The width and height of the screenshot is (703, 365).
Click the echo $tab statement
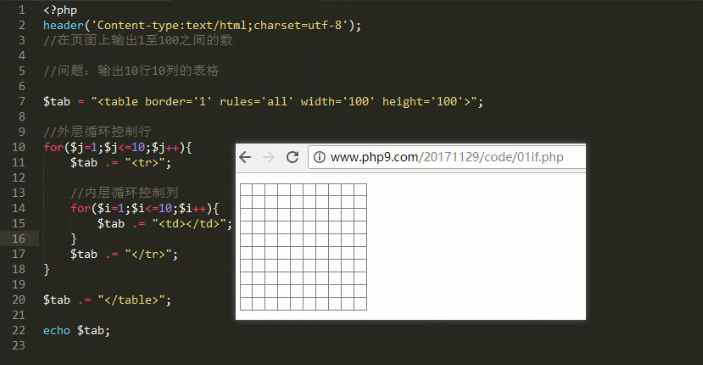pos(77,330)
